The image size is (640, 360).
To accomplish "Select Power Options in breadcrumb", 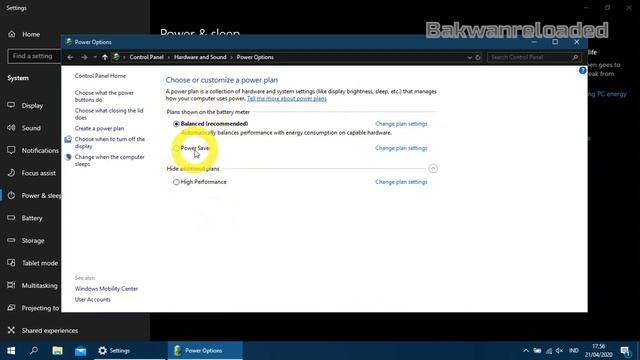I will [x=255, y=57].
